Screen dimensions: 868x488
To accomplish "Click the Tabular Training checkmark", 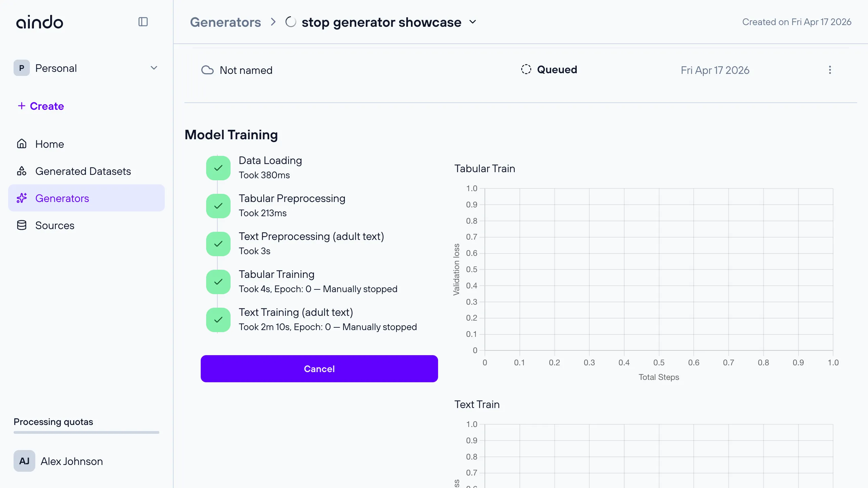I will click(218, 282).
